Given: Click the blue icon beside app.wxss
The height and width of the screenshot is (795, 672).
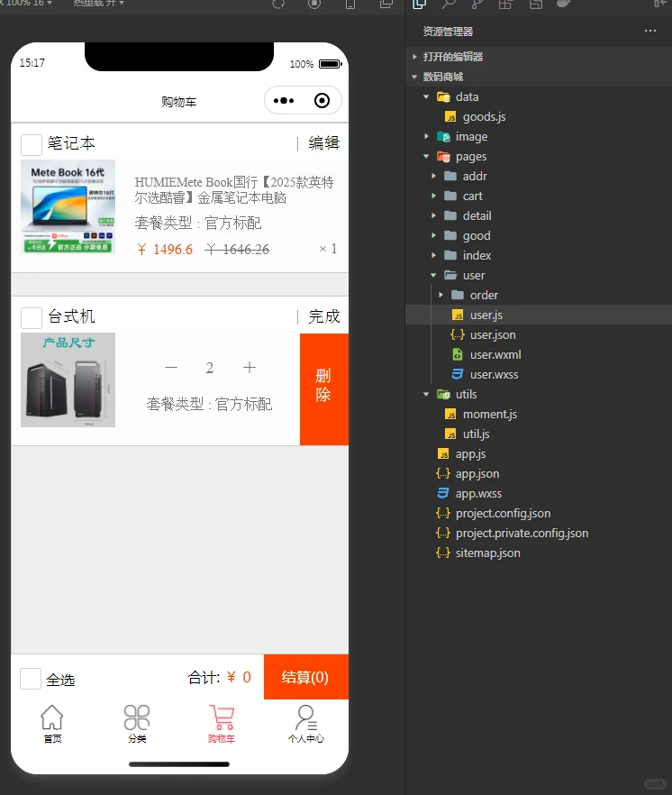Looking at the screenshot, I should (443, 493).
